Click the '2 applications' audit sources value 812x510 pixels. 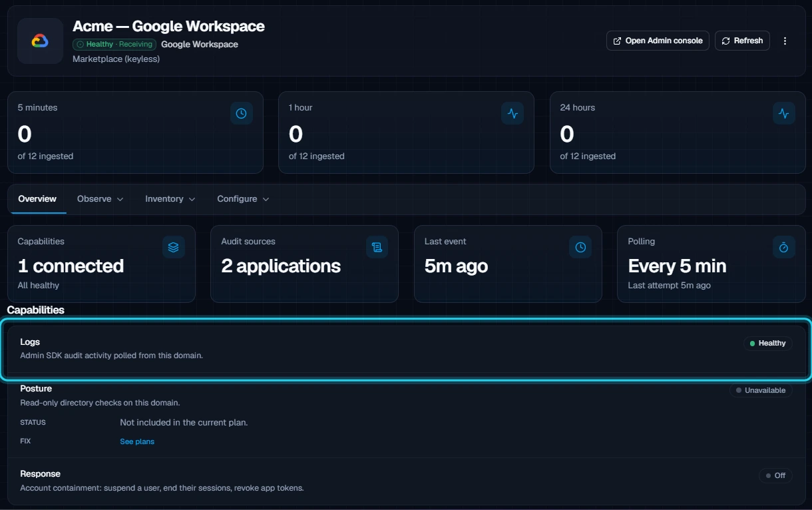coord(281,266)
